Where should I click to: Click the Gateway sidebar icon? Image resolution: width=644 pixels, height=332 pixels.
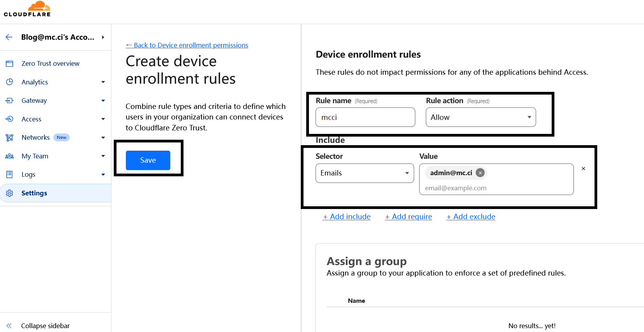tap(10, 100)
